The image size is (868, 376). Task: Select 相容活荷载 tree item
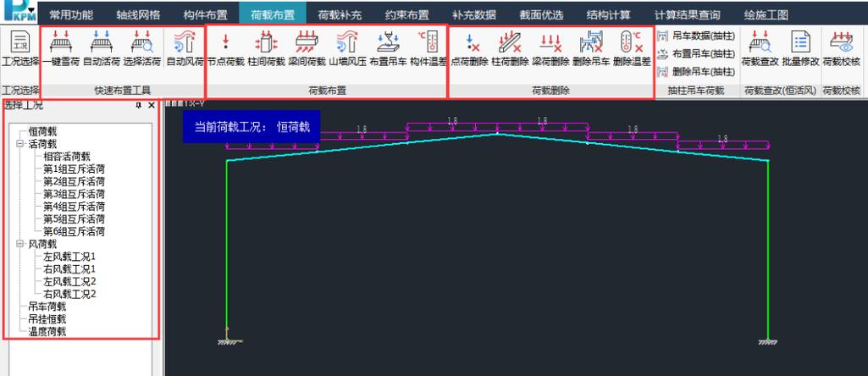tap(66, 157)
